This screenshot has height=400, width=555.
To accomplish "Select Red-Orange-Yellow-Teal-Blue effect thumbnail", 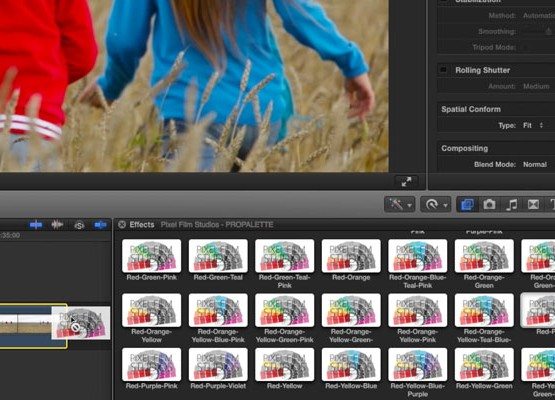I will (484, 310).
